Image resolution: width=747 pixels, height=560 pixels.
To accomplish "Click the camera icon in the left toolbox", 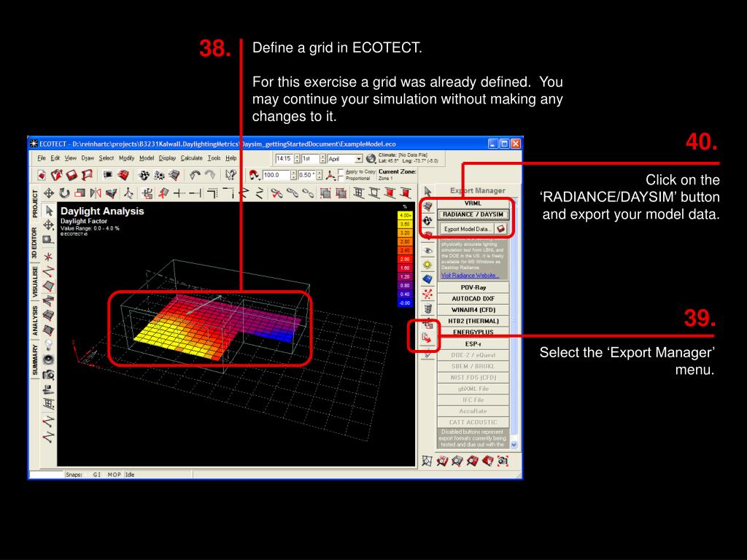I will click(x=49, y=375).
